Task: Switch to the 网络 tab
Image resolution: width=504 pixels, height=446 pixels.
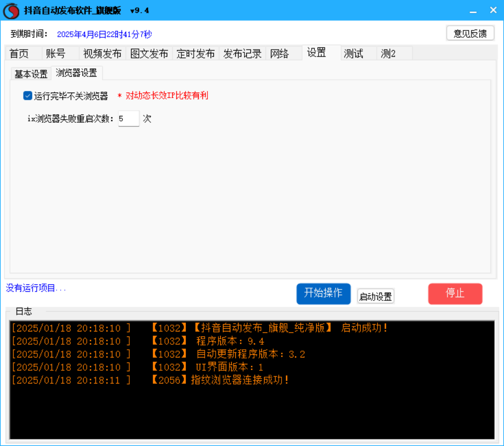Action: [x=284, y=53]
